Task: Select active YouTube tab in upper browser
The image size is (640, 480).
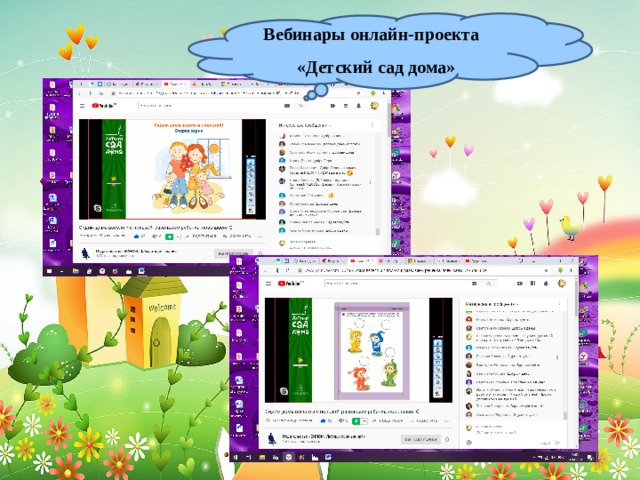Action: [x=175, y=84]
